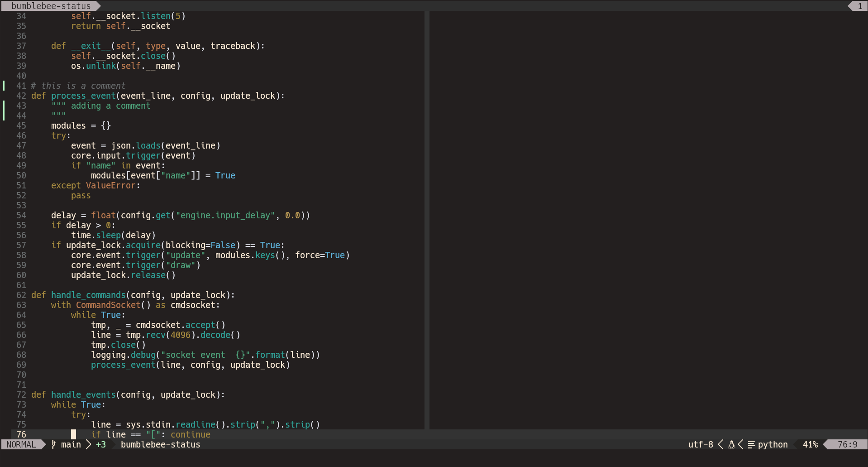Click cmdsocket.accept() on line 65
868x467 pixels.
[x=181, y=325]
